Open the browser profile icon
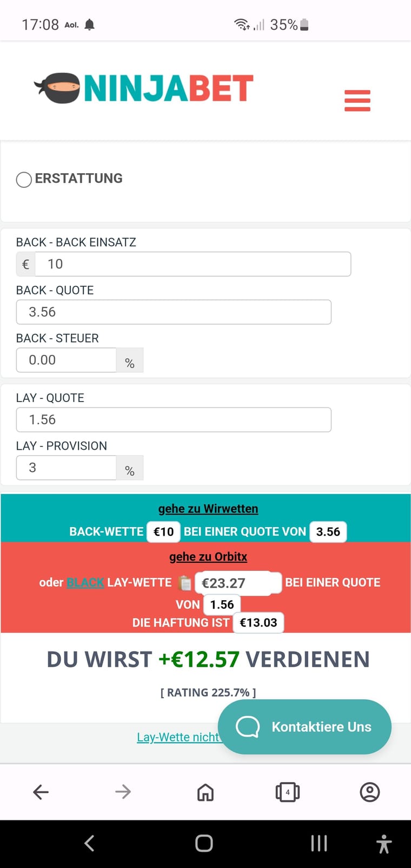This screenshot has width=411, height=868. tap(370, 792)
